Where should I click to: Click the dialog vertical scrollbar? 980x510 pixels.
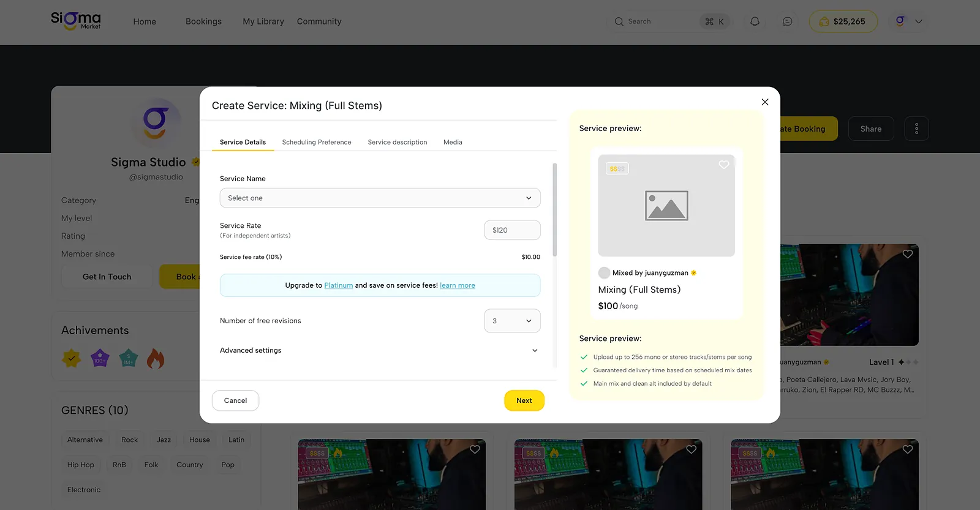tap(555, 209)
